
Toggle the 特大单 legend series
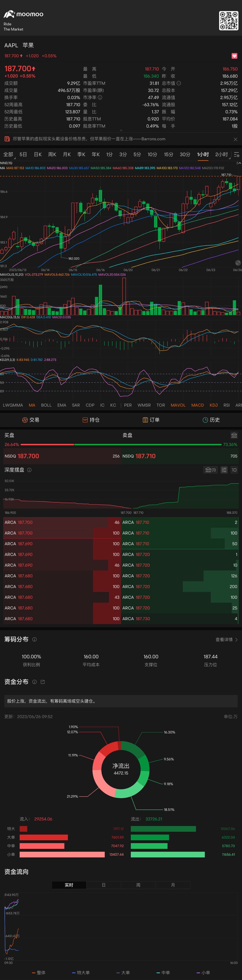[x=81, y=972]
